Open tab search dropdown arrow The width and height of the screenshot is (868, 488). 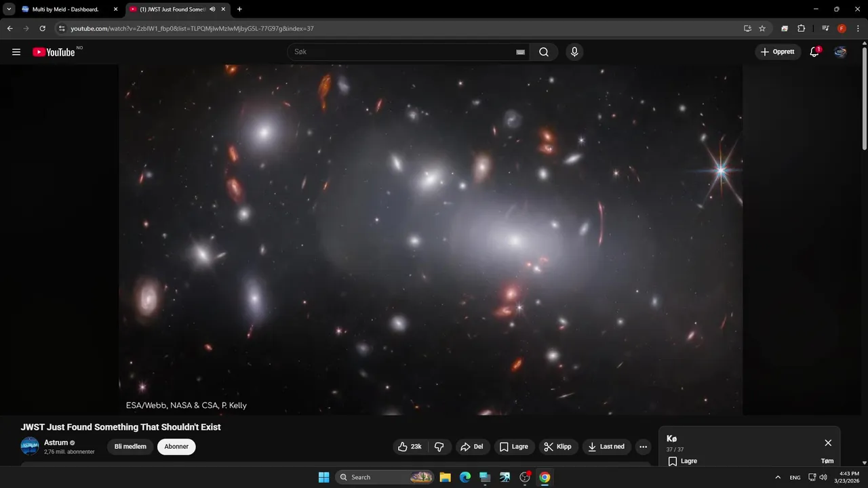point(9,9)
